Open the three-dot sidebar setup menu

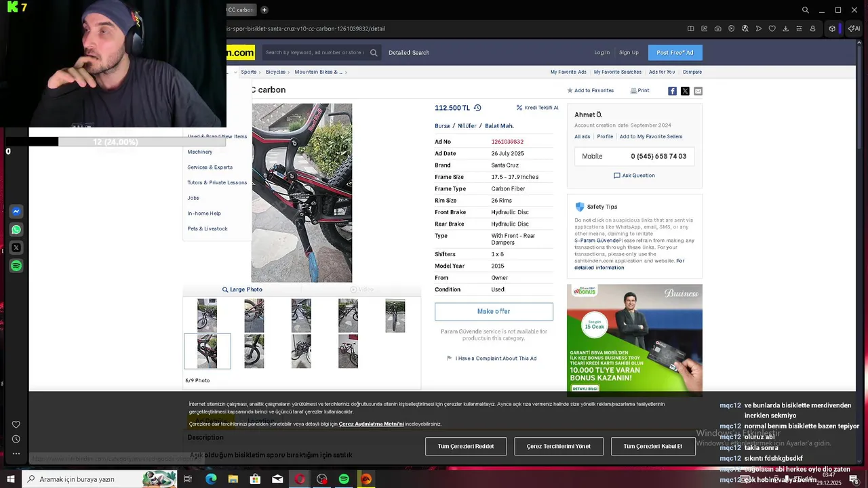point(16,453)
